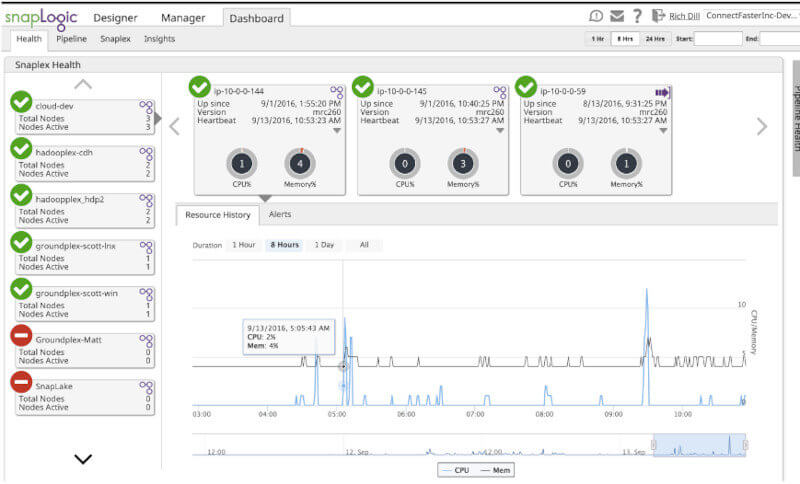This screenshot has height=484, width=800.
Task: Set chart duration to 1 Day
Action: coord(324,245)
